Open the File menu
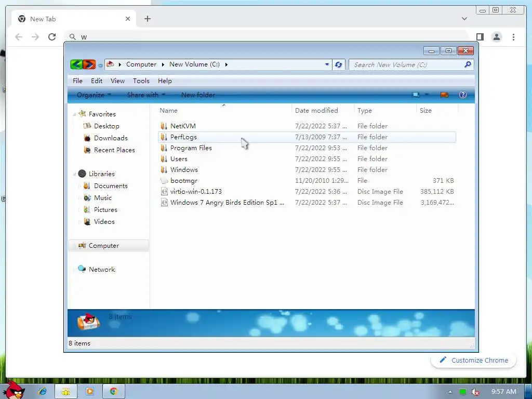 tap(77, 81)
